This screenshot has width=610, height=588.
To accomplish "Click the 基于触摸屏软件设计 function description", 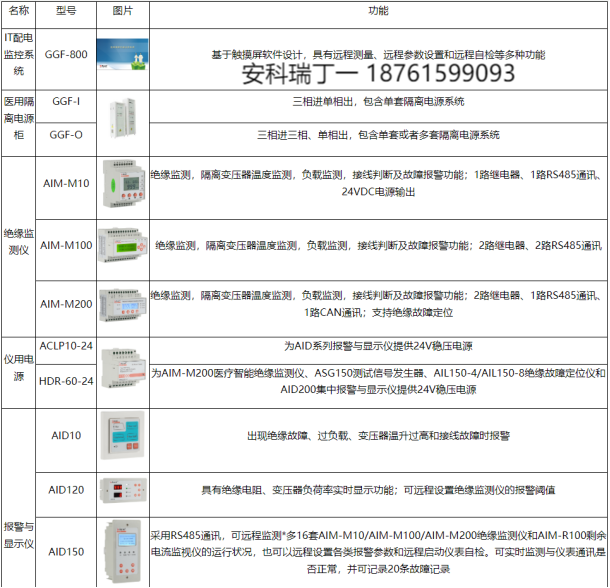I will pyautogui.click(x=379, y=55).
